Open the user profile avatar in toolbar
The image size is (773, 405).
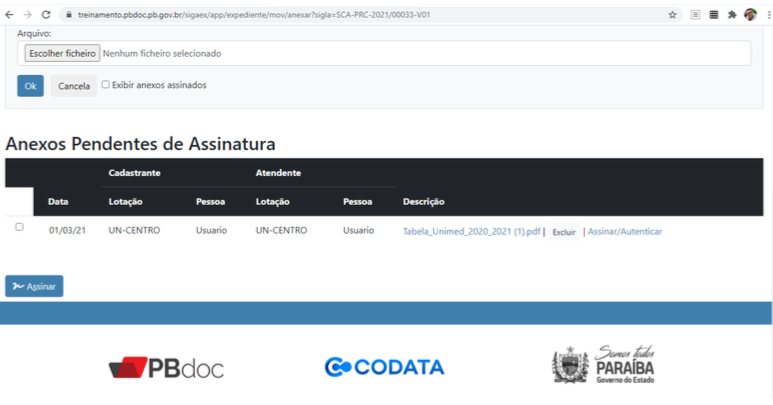[750, 15]
